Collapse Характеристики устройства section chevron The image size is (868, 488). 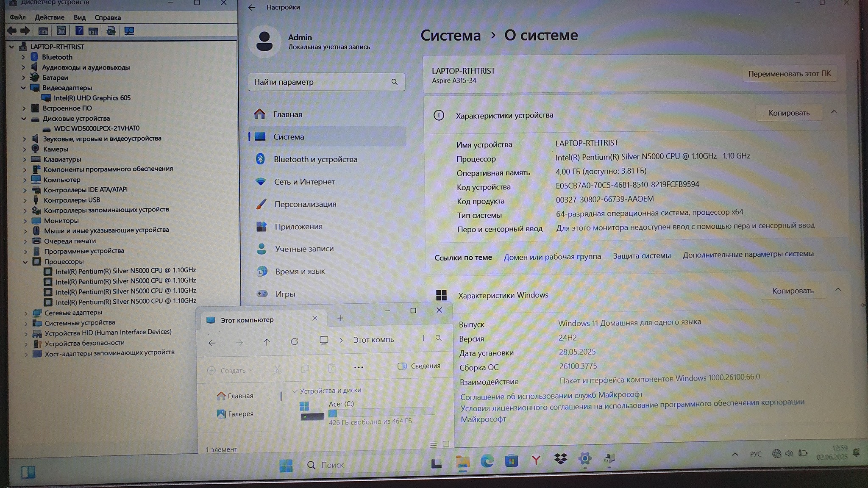tap(834, 112)
